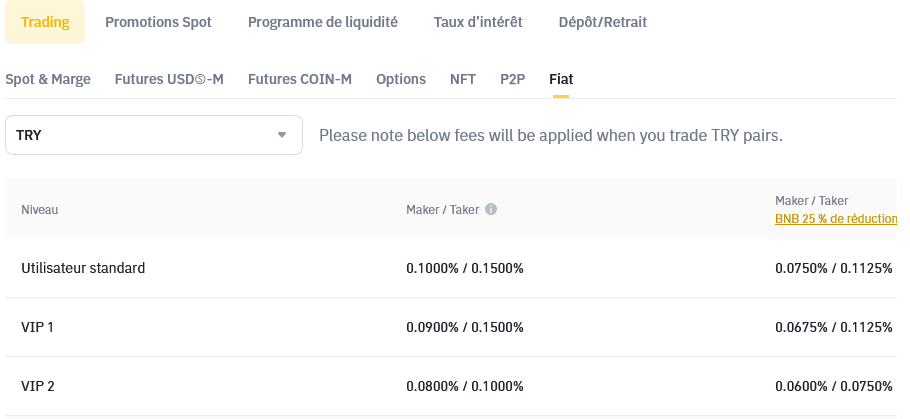Switch to Futures USD©-M sub-tab

pyautogui.click(x=169, y=79)
